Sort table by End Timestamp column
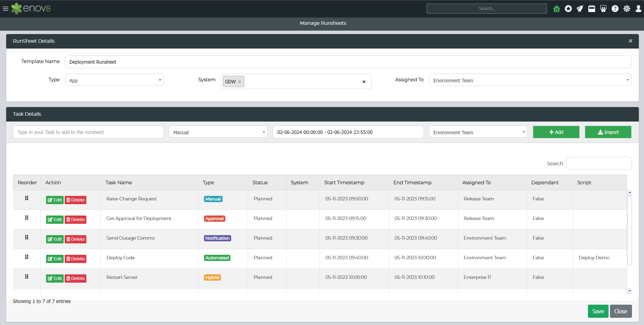The image size is (644, 325). 423,182
